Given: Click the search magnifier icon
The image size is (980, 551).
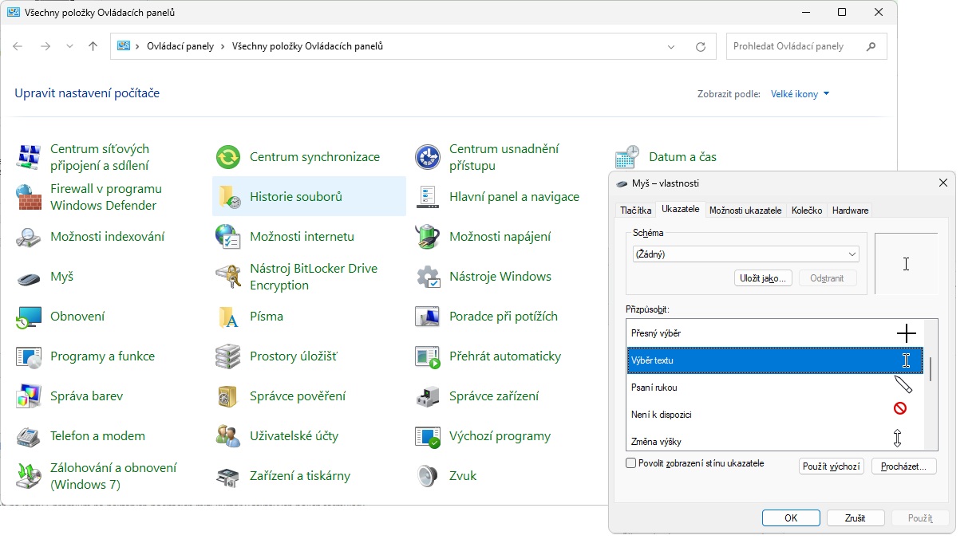Looking at the screenshot, I should click(x=871, y=47).
